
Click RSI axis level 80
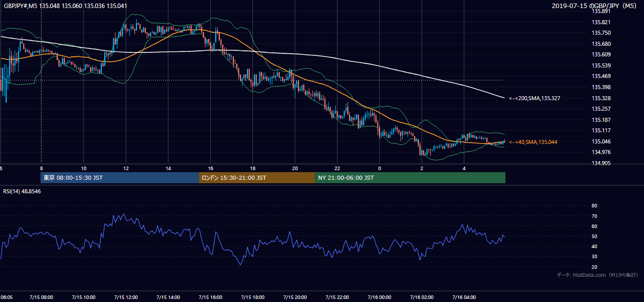point(594,206)
